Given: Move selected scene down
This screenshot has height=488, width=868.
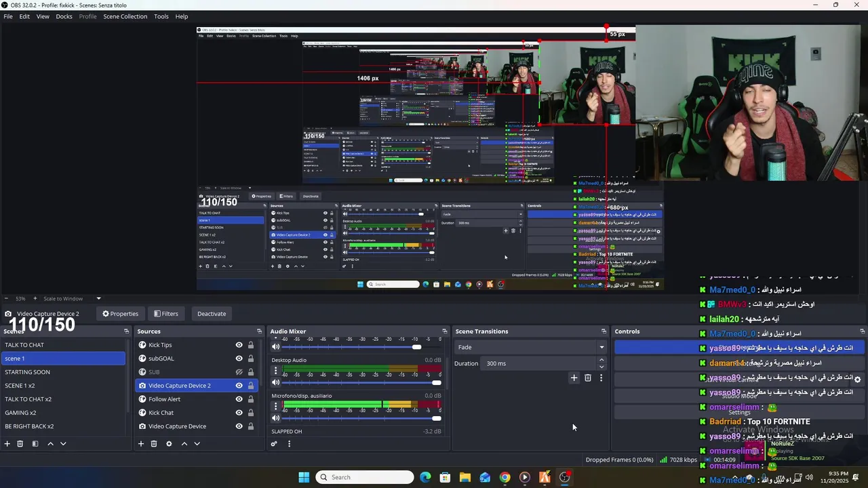Looking at the screenshot, I should (63, 444).
